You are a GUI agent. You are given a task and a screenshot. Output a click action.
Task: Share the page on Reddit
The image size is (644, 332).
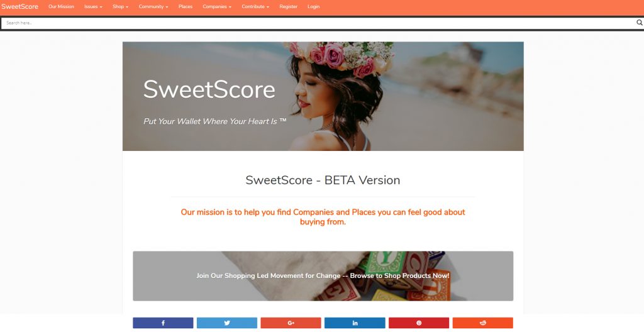[483, 323]
